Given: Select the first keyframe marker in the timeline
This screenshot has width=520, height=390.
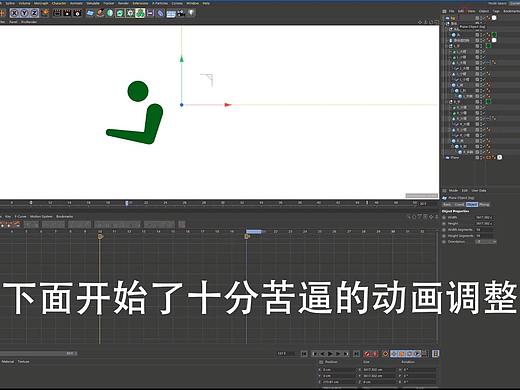Looking at the screenshot, I should click(100, 236).
